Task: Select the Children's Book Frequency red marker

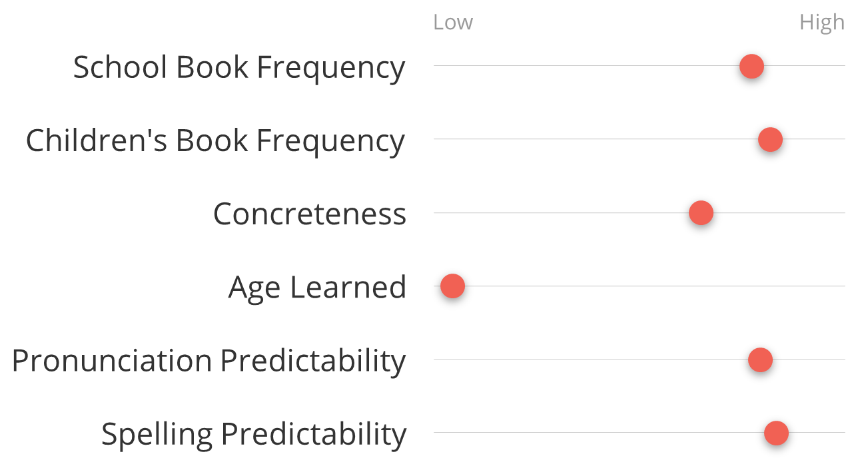Action: click(770, 140)
